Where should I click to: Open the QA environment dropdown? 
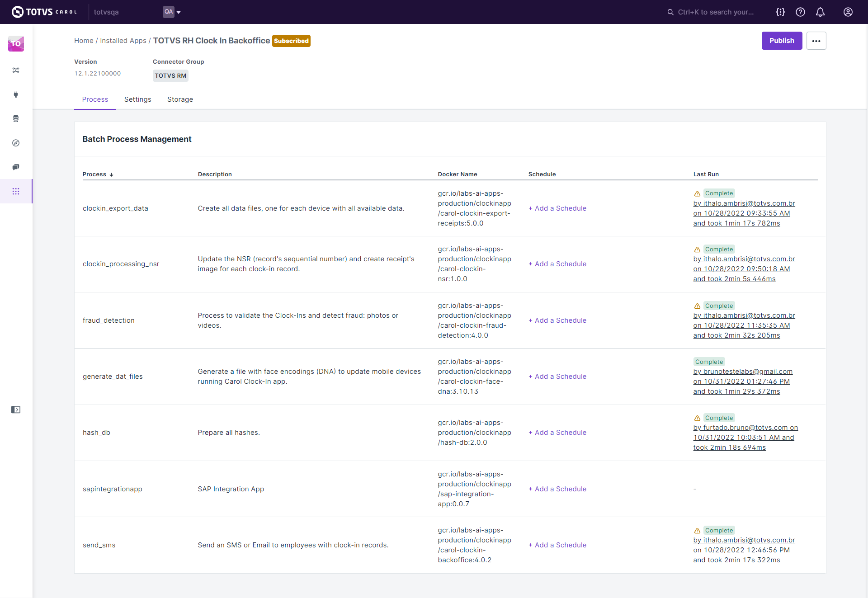[x=172, y=12]
